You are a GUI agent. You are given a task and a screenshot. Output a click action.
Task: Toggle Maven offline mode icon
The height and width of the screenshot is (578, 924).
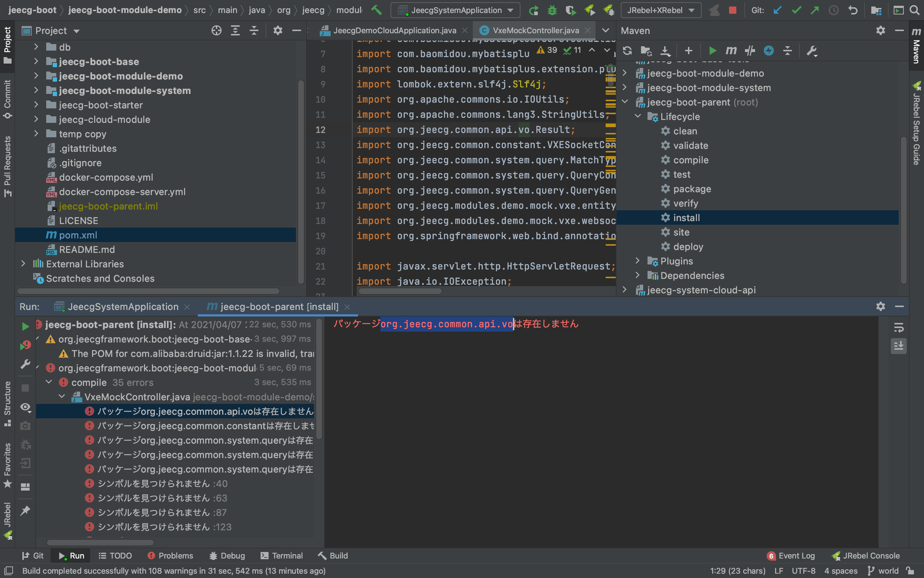click(x=750, y=51)
